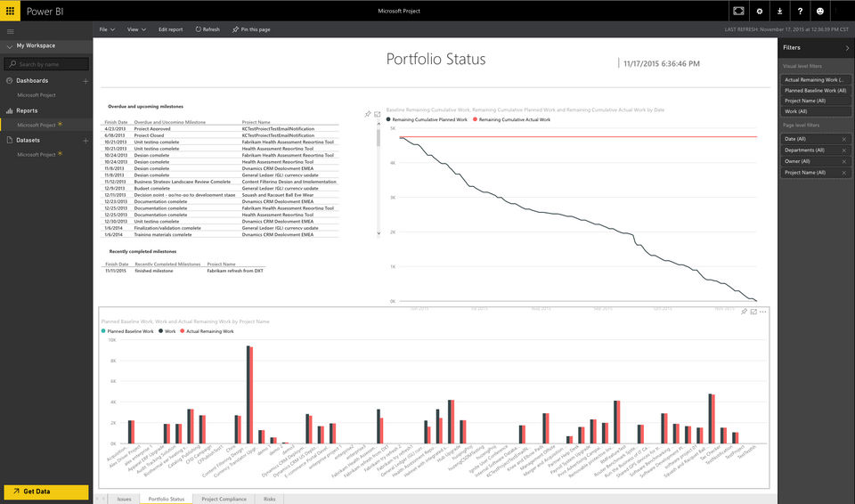855x504 pixels.
Task: Switch to the Project Compliance tab
Action: [x=224, y=499]
